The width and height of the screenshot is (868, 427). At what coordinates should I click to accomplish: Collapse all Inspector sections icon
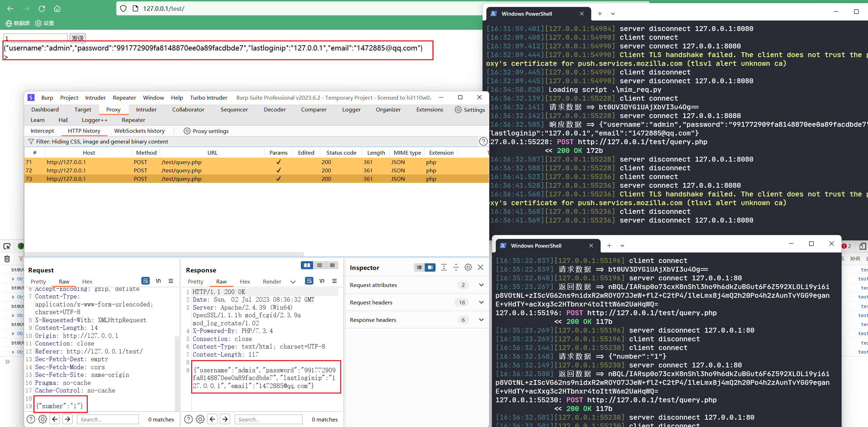pos(456,267)
